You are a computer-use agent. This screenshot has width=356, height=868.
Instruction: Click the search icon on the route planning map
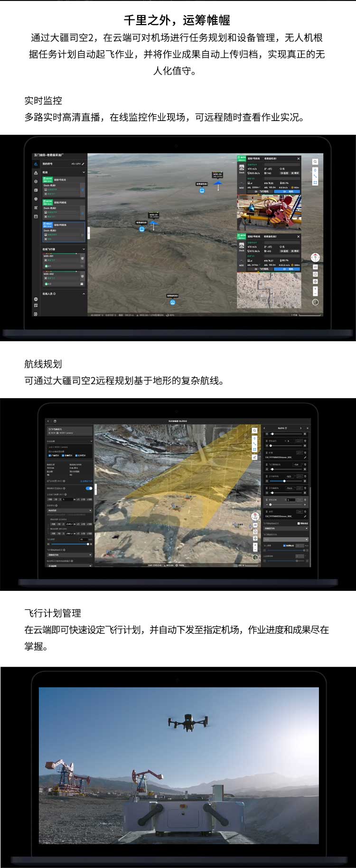[x=255, y=430]
